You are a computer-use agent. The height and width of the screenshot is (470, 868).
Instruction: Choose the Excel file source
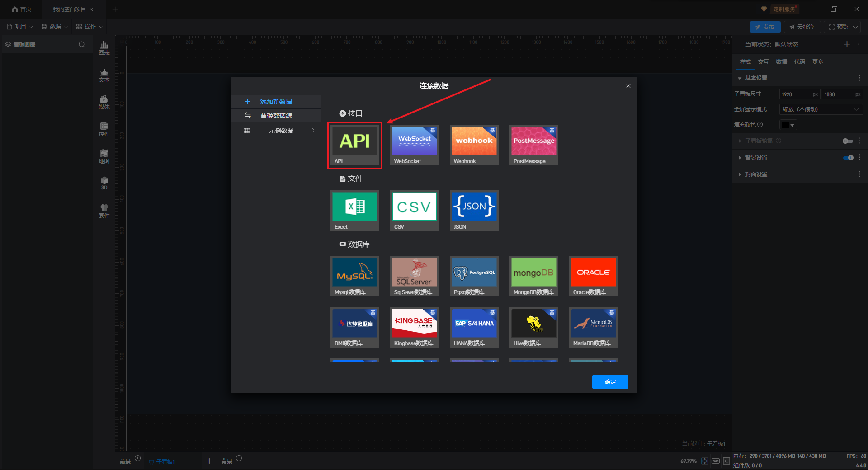pyautogui.click(x=355, y=211)
